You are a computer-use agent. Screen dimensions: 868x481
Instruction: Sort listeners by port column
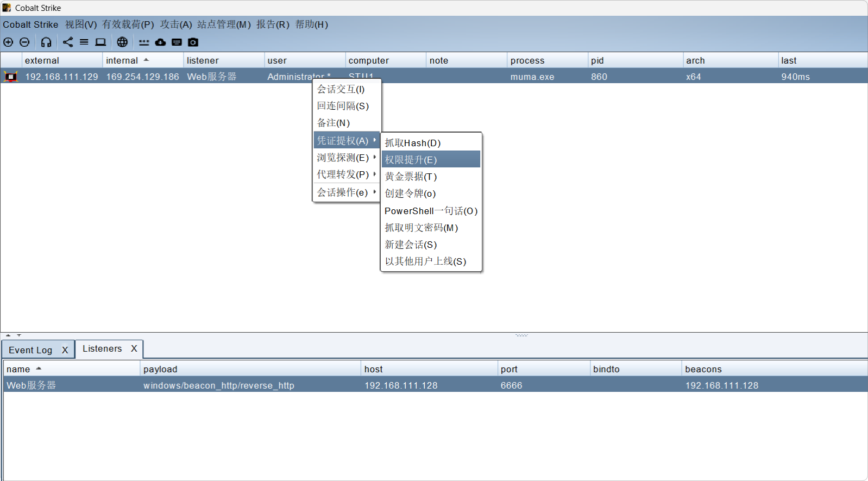click(x=544, y=369)
